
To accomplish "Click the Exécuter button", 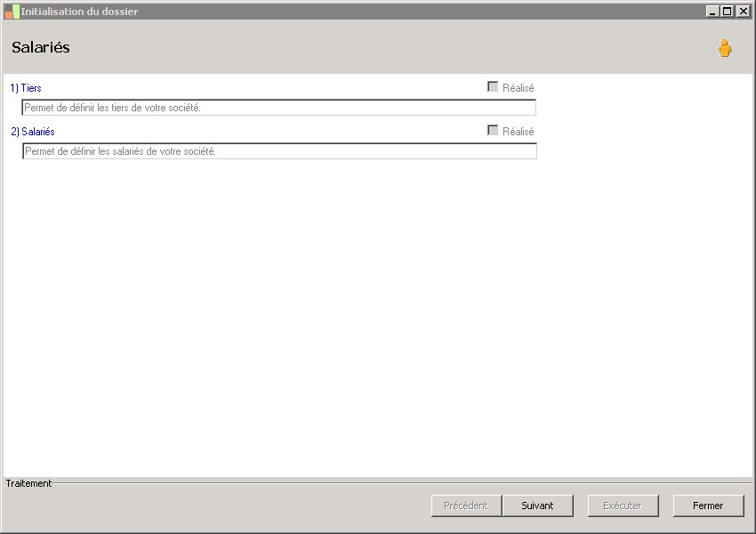I will [623, 506].
